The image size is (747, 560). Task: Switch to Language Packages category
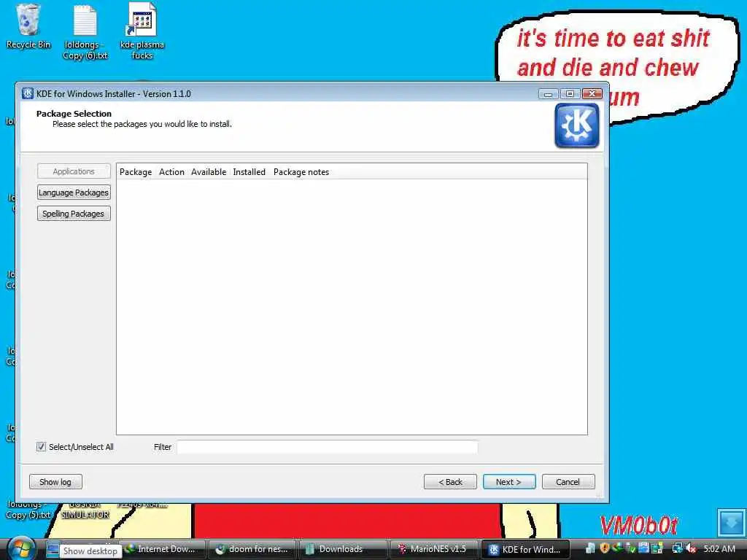74,192
